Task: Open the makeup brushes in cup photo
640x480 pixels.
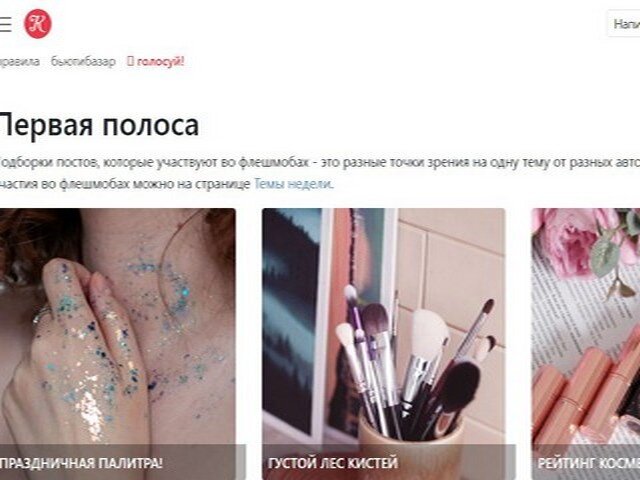Action: point(384,326)
